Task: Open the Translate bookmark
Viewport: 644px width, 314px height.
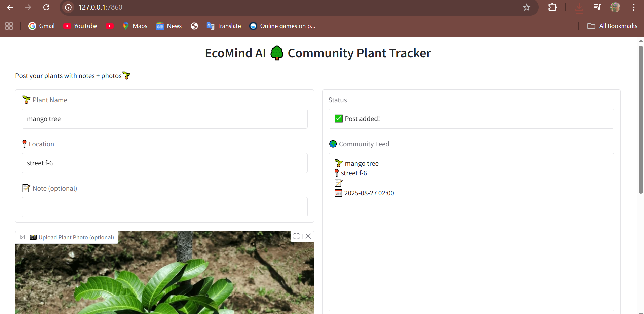Action: (x=224, y=26)
